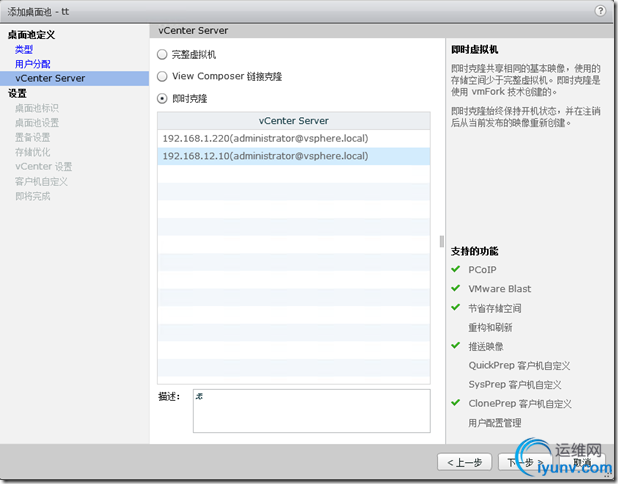Open the 用户分配 step link
This screenshot has width=618, height=484.
pos(33,64)
